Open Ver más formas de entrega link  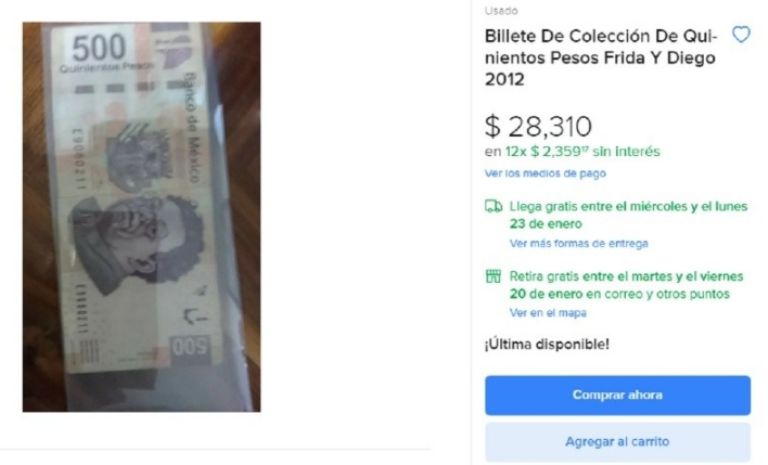(578, 244)
